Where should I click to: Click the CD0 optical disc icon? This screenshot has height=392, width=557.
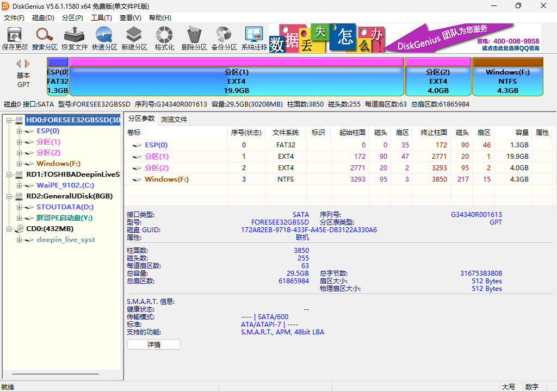[x=19, y=229]
